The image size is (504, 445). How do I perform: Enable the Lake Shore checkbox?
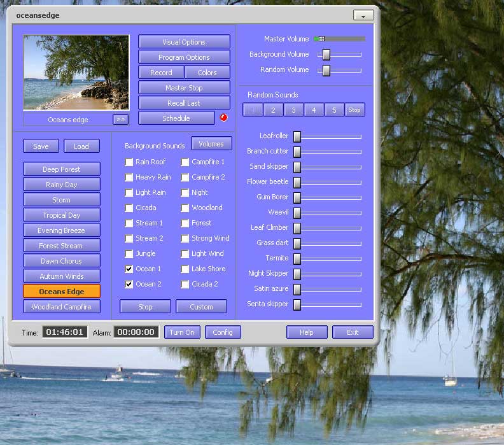(185, 269)
